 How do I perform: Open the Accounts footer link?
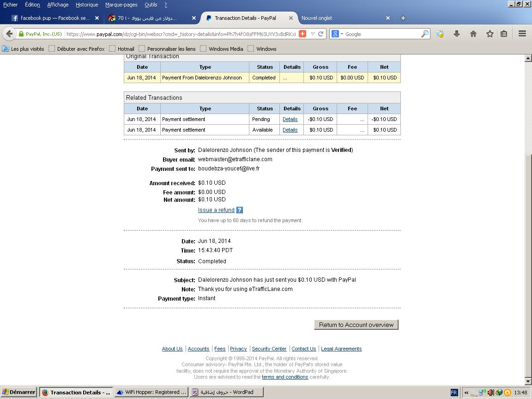(199, 349)
